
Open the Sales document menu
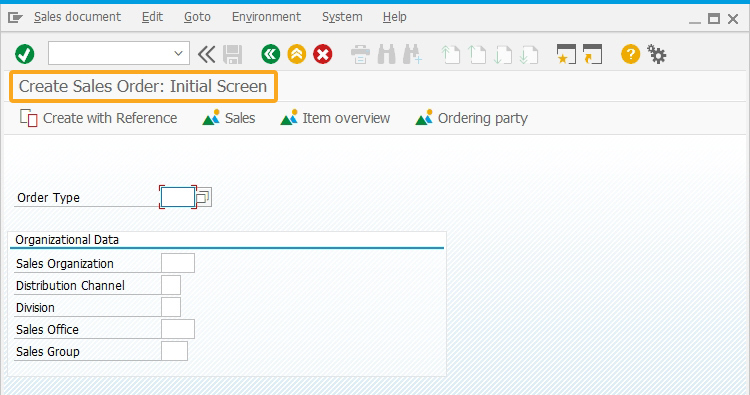(77, 17)
